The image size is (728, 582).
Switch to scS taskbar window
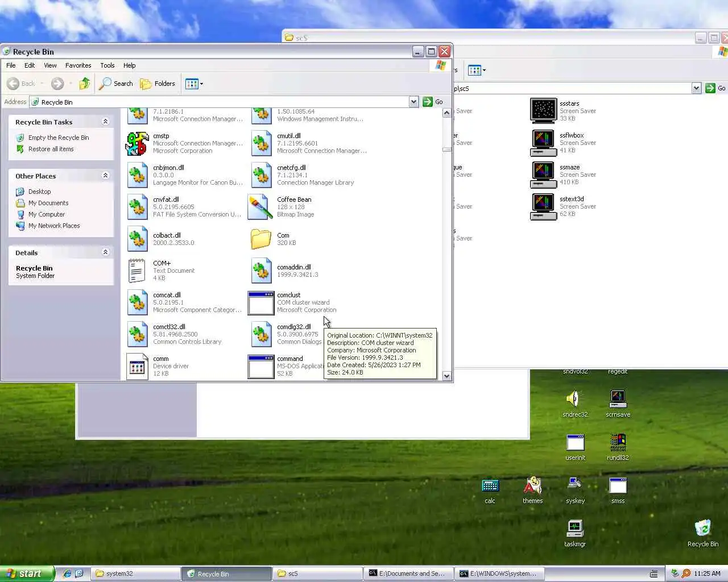pyautogui.click(x=317, y=573)
